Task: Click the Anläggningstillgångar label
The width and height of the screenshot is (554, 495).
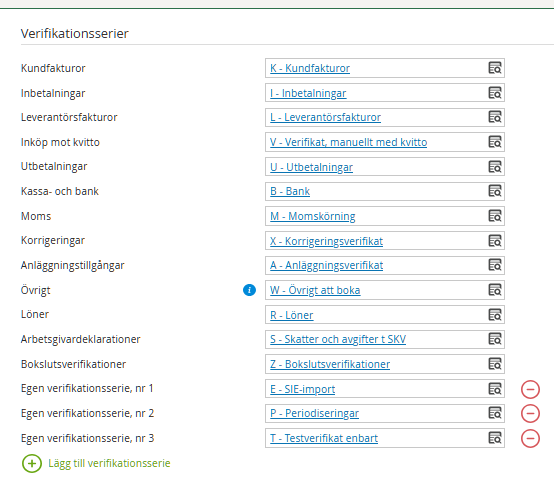Action: [x=72, y=265]
